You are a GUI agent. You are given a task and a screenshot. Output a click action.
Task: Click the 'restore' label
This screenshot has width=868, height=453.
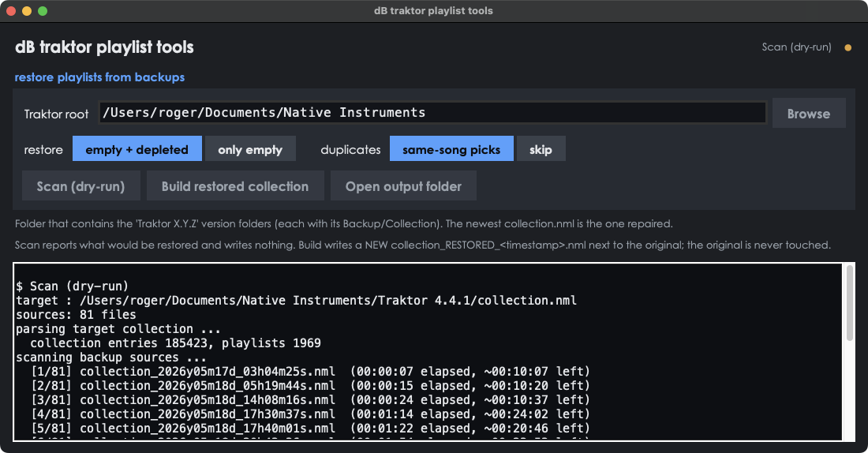coord(43,149)
